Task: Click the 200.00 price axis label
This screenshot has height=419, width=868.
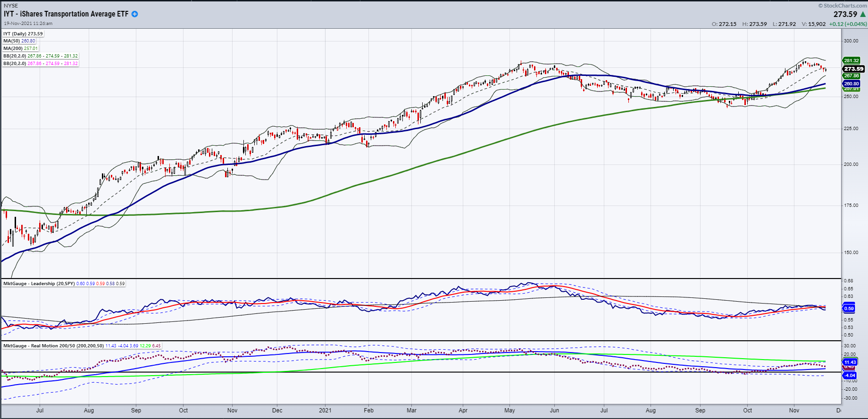Action: [x=851, y=164]
